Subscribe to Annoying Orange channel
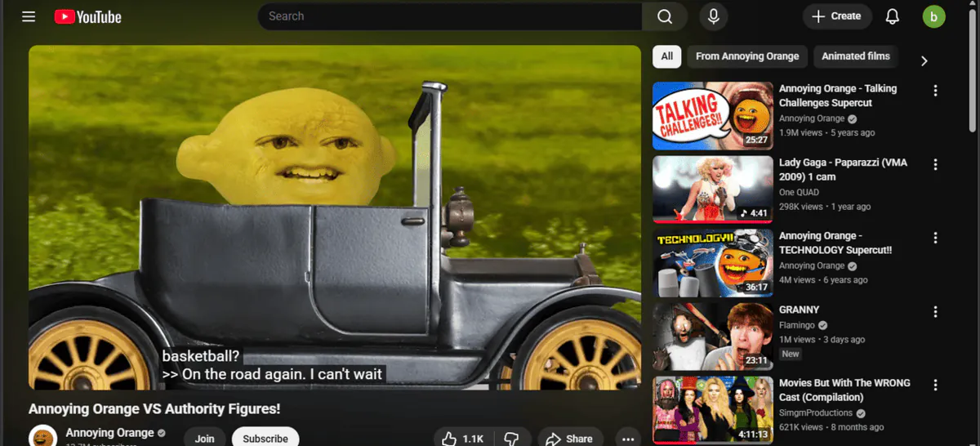Viewport: 980px width, 446px height. 265,438
